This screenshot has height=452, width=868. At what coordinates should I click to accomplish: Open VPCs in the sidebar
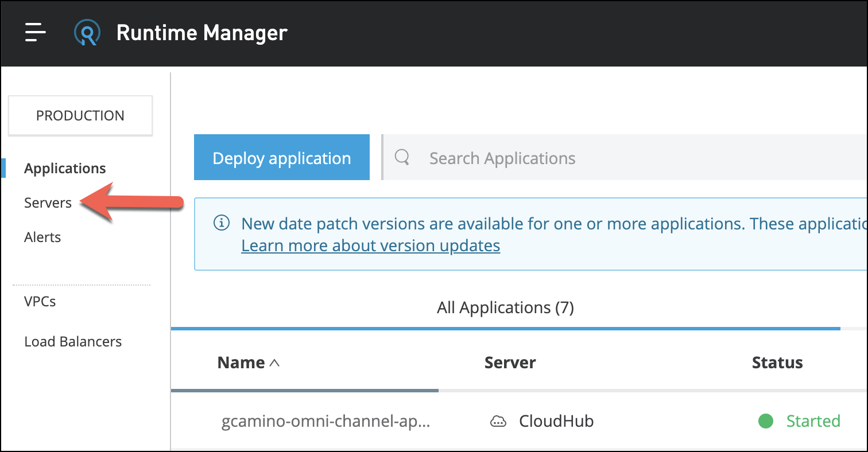point(40,301)
